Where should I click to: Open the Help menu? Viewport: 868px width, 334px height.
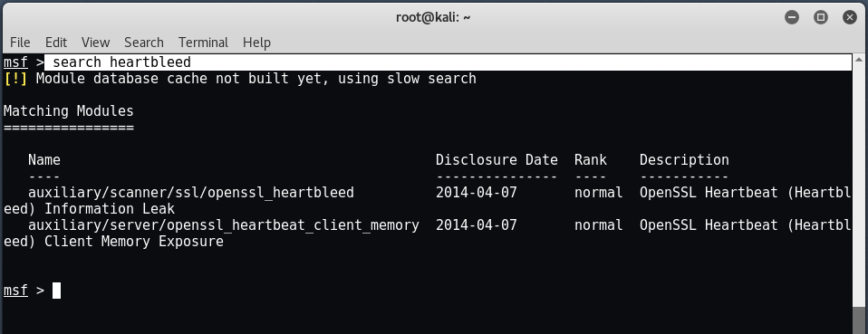point(256,43)
